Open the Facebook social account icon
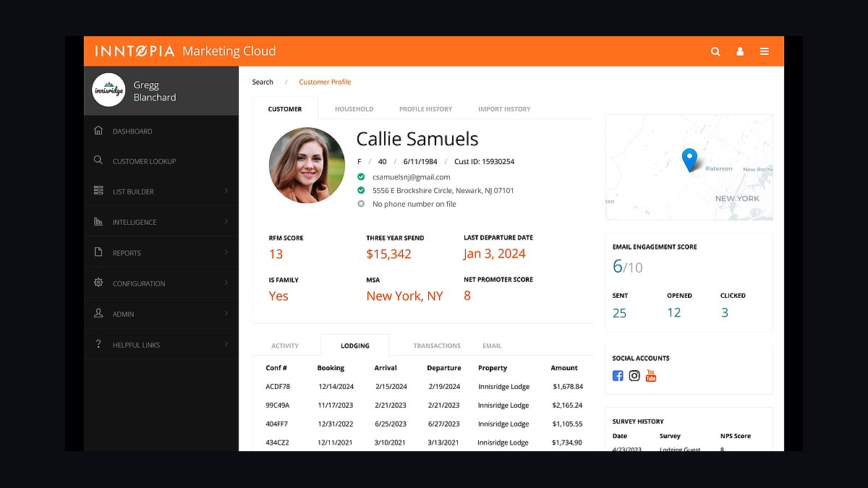This screenshot has width=868, height=488. (618, 376)
